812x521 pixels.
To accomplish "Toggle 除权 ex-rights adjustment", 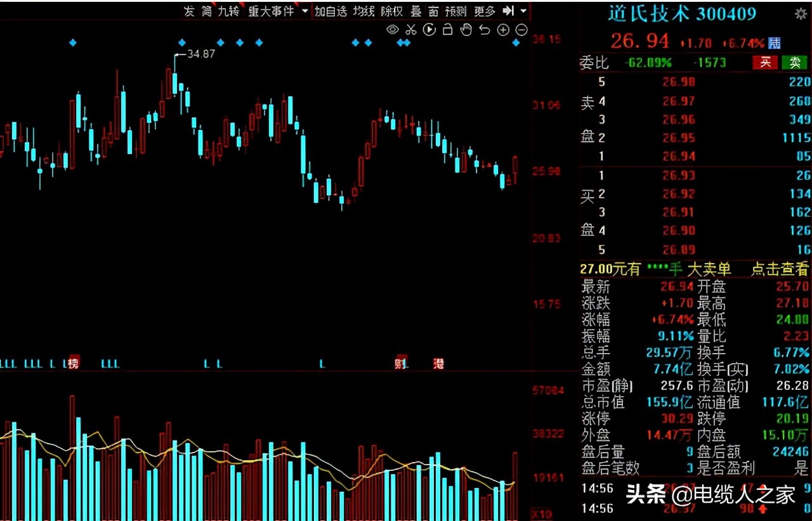I will [392, 11].
